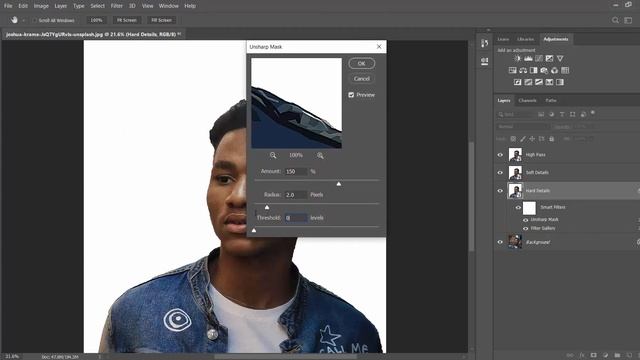The height and width of the screenshot is (360, 640).
Task: Zoom out the Unsharp Mask preview
Action: point(273,155)
